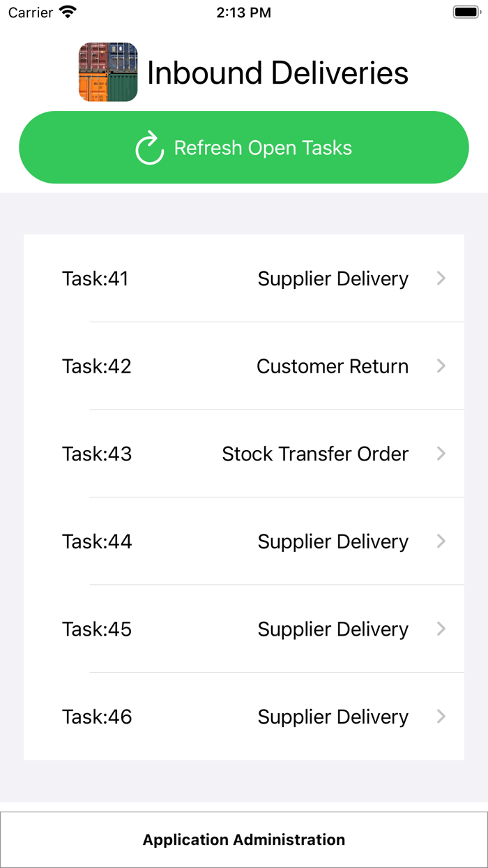This screenshot has height=868, width=488.
Task: Open Application Administration
Action: click(244, 839)
